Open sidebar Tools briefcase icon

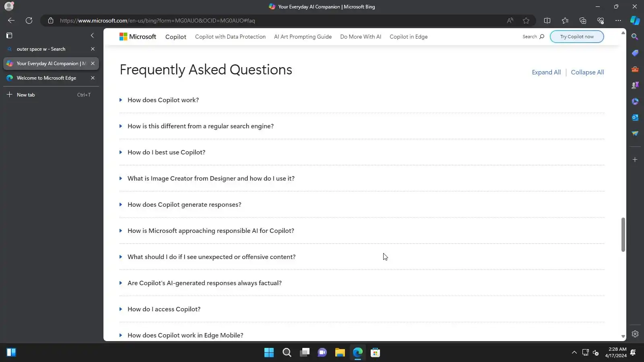[x=635, y=69]
